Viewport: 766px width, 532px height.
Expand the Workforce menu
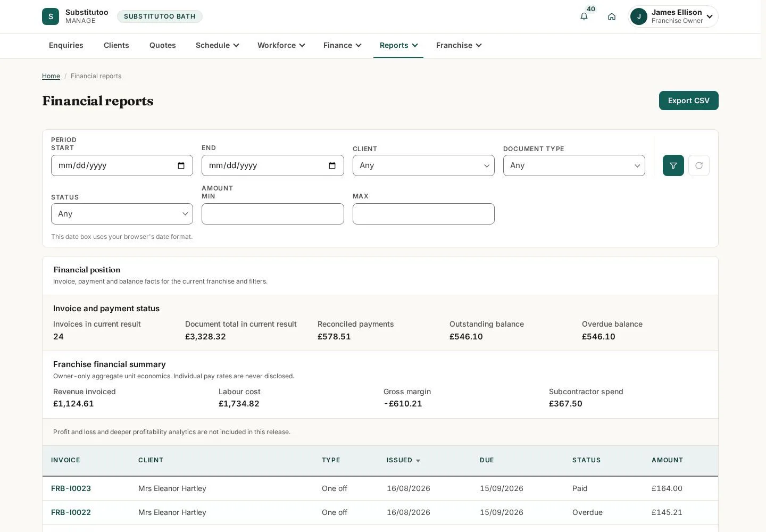click(281, 45)
